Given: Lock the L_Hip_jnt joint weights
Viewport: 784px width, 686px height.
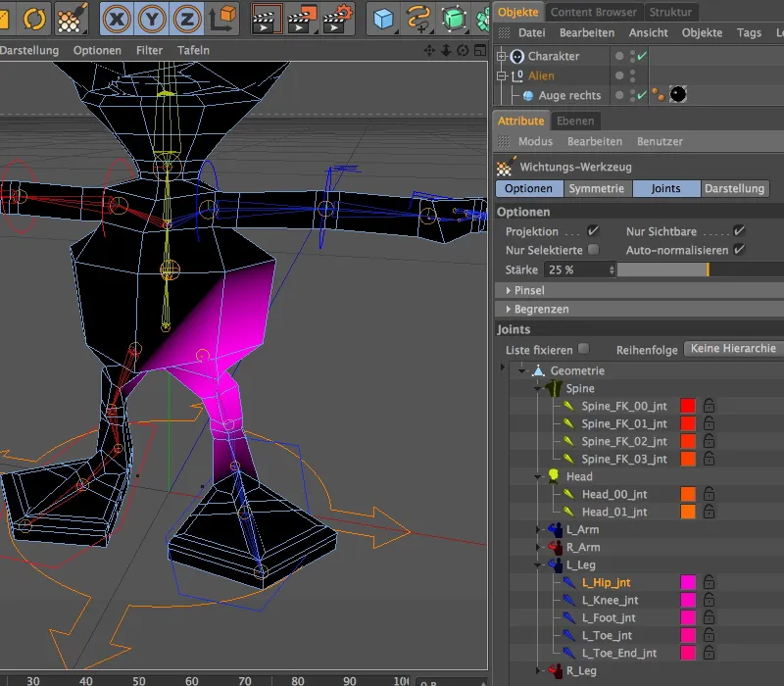Looking at the screenshot, I should 709,582.
